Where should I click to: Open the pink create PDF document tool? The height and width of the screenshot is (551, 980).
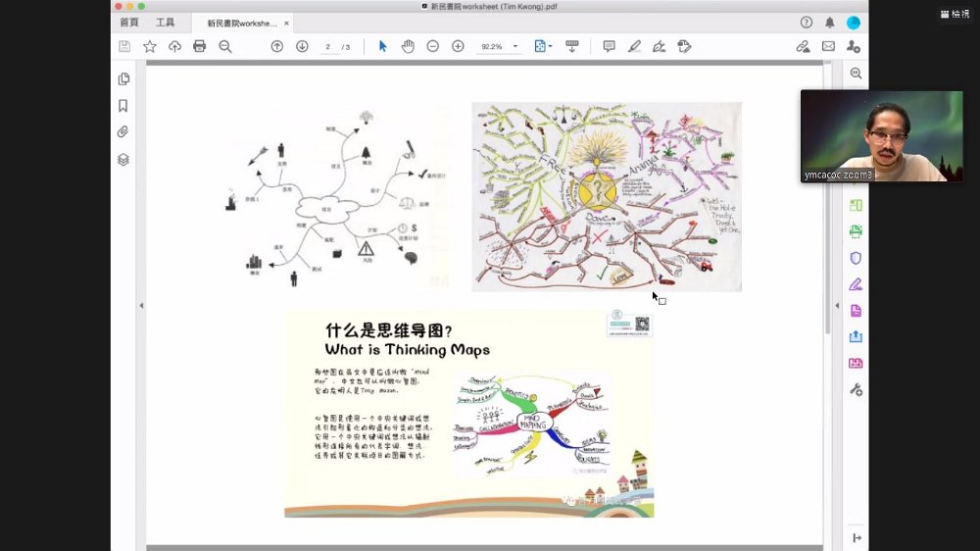pos(856,311)
